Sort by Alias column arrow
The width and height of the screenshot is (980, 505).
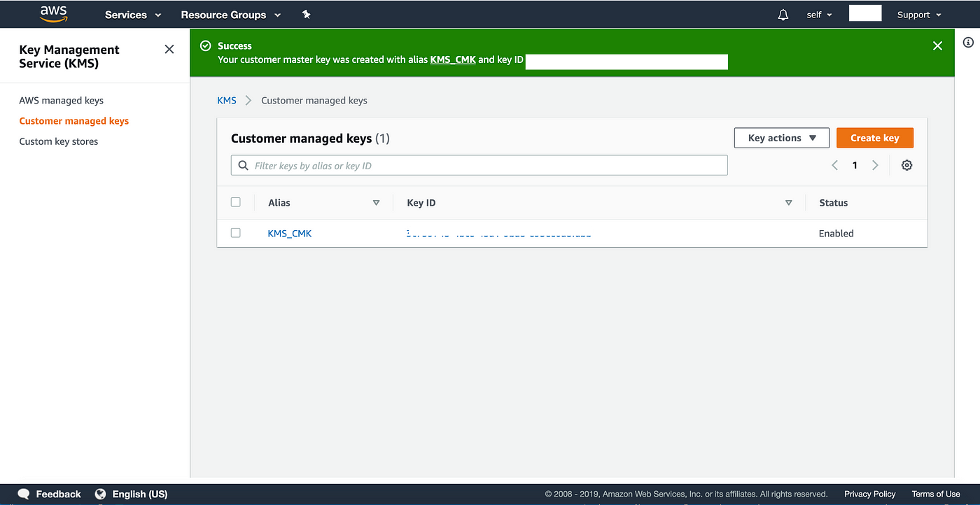376,203
